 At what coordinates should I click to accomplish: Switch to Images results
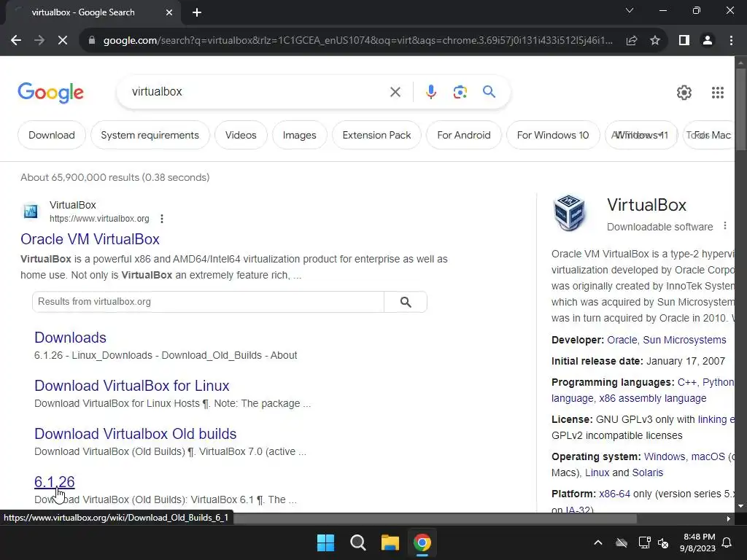click(x=299, y=135)
